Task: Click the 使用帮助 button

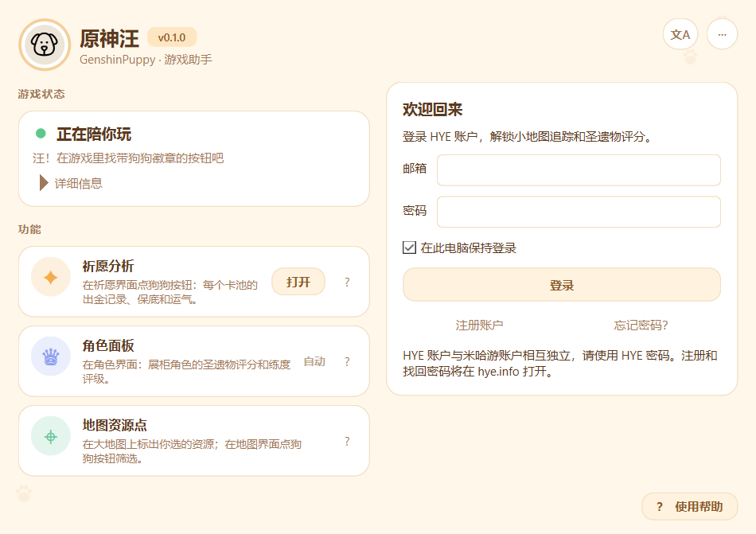Action: [x=689, y=506]
